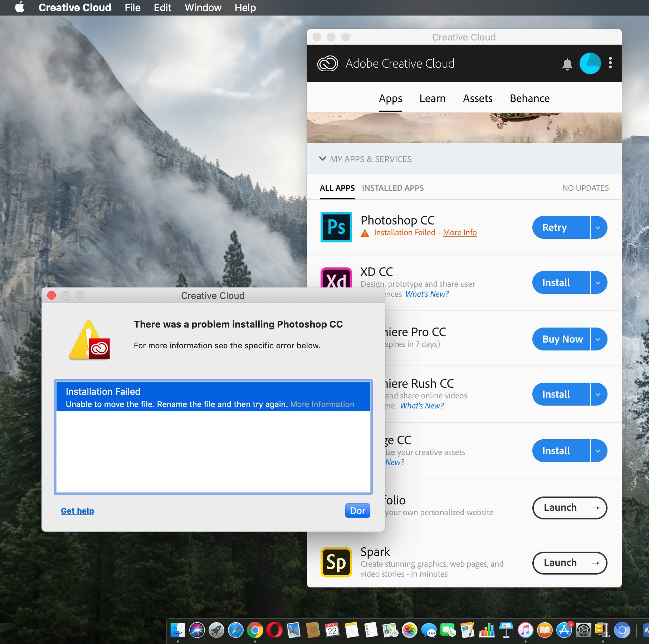
Task: Open FaceTime from the Dock
Action: pyautogui.click(x=448, y=630)
